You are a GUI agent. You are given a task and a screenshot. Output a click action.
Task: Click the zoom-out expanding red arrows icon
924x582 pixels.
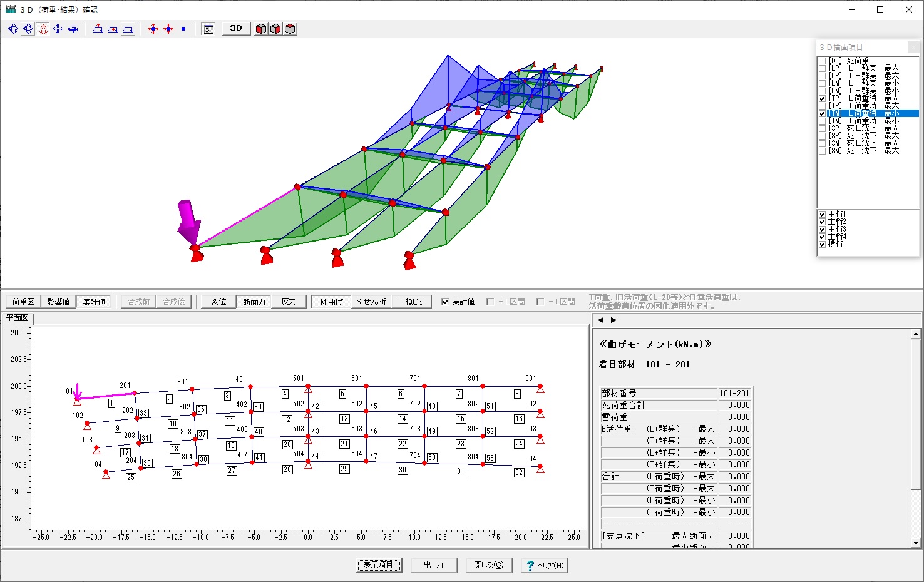tap(153, 29)
